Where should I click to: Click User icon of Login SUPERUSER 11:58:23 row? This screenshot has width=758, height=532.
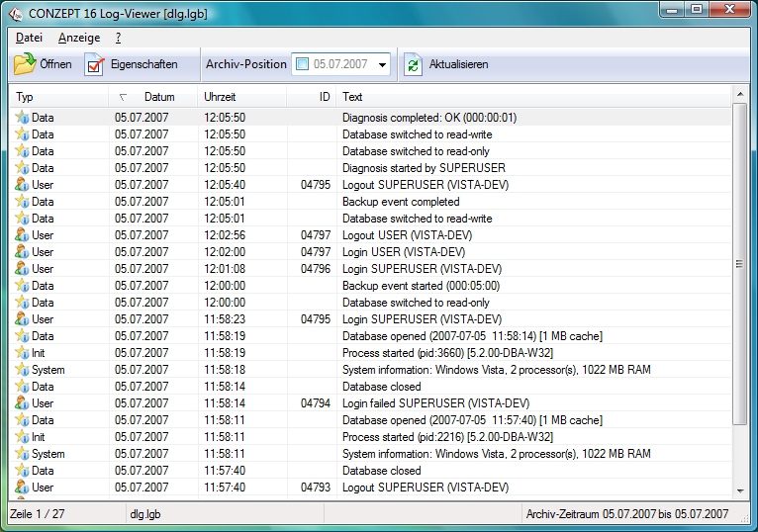[x=22, y=319]
